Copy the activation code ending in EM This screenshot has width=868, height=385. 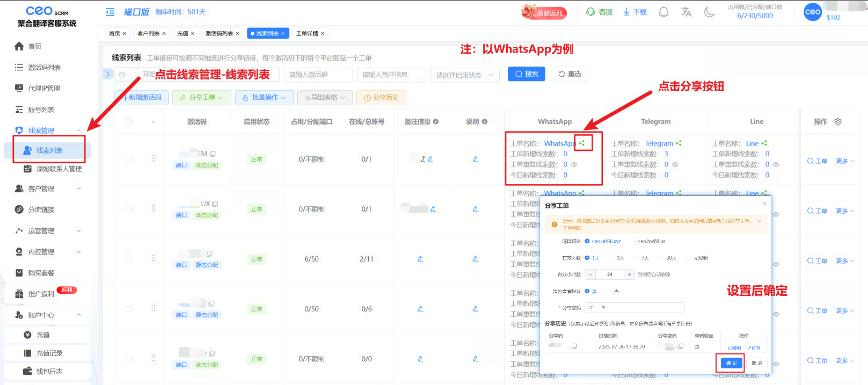[x=213, y=154]
